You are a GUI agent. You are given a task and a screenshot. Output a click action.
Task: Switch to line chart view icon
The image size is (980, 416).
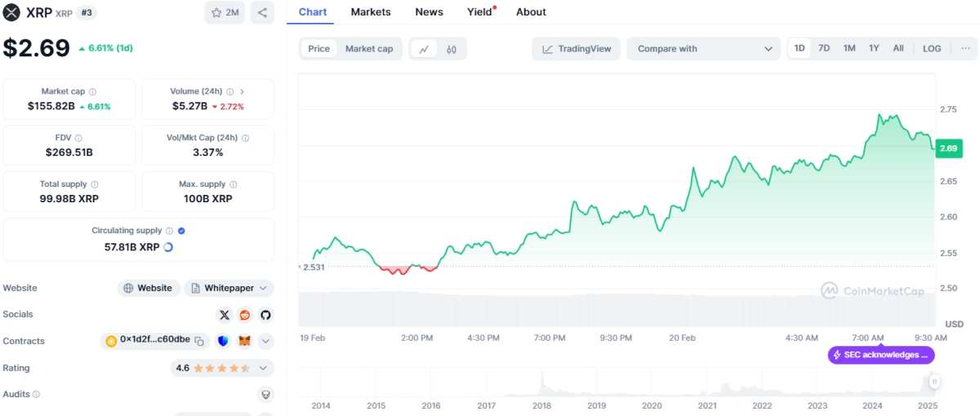point(424,49)
